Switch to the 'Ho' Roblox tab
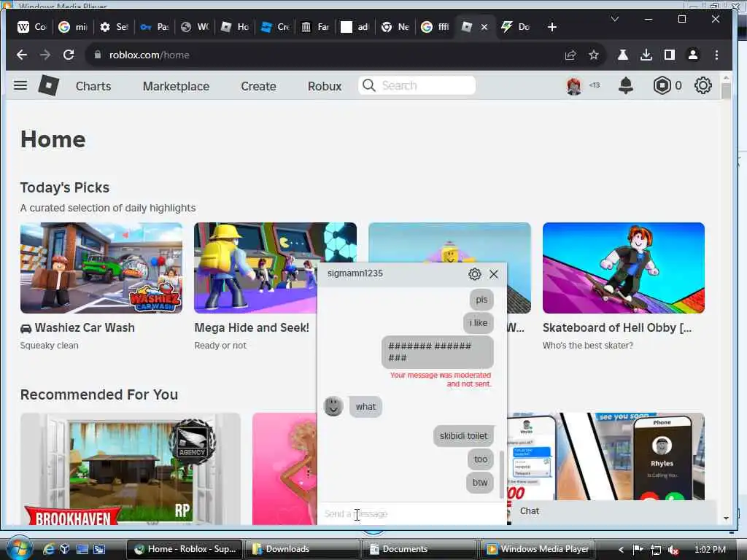The width and height of the screenshot is (747, 560). point(234,27)
